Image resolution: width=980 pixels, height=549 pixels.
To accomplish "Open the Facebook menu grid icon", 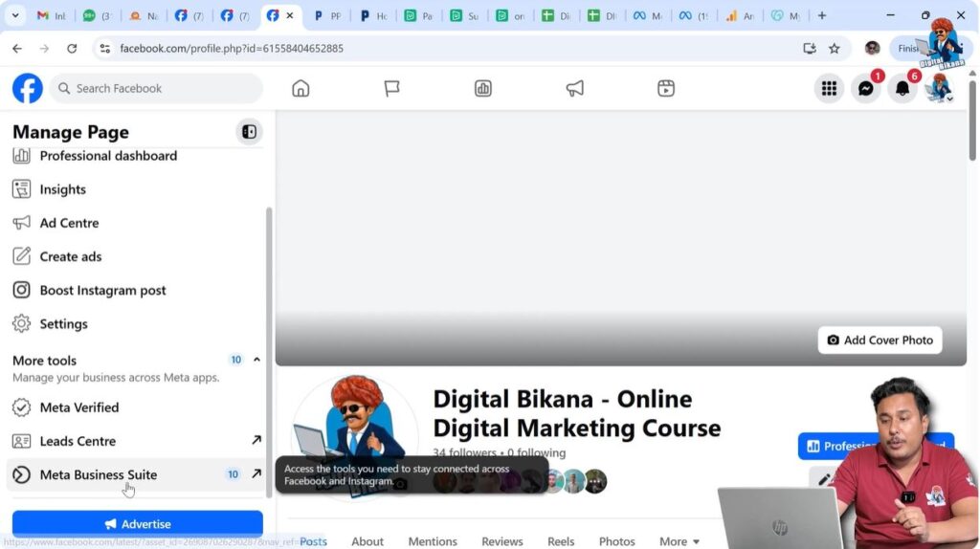I will click(829, 89).
